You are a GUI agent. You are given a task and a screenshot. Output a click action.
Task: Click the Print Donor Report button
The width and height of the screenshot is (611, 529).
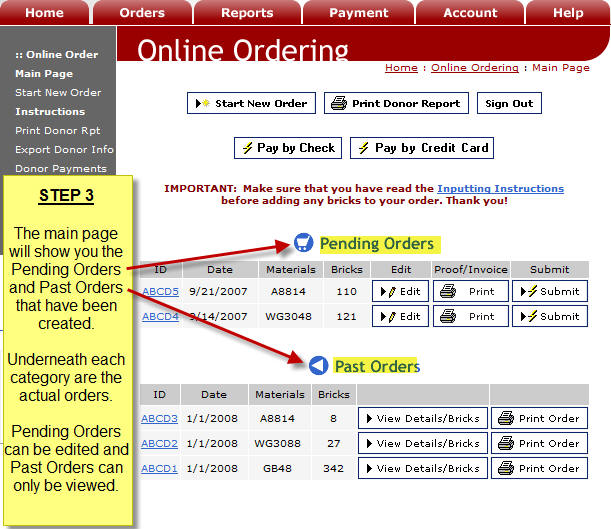click(x=398, y=103)
